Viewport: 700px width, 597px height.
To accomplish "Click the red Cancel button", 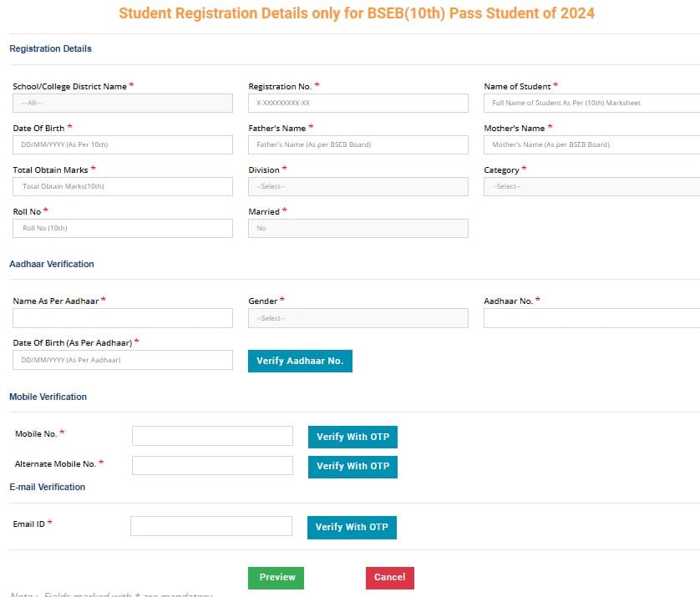I will (x=389, y=577).
